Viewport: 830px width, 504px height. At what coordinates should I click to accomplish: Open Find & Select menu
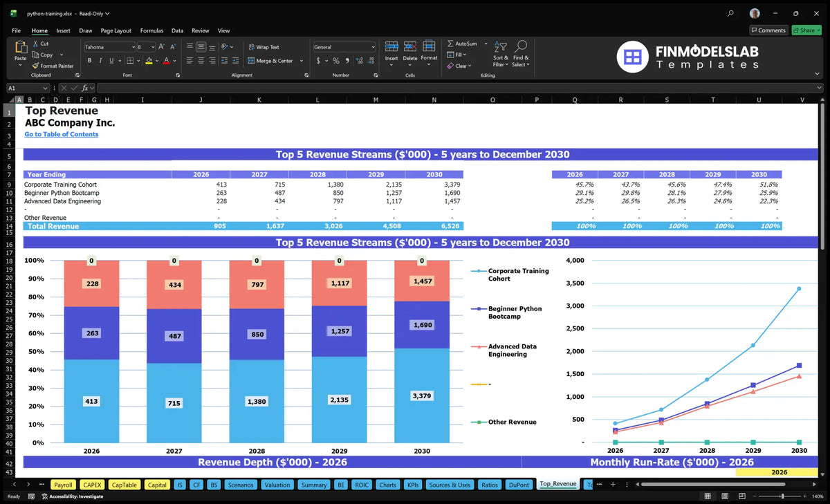pyautogui.click(x=521, y=53)
